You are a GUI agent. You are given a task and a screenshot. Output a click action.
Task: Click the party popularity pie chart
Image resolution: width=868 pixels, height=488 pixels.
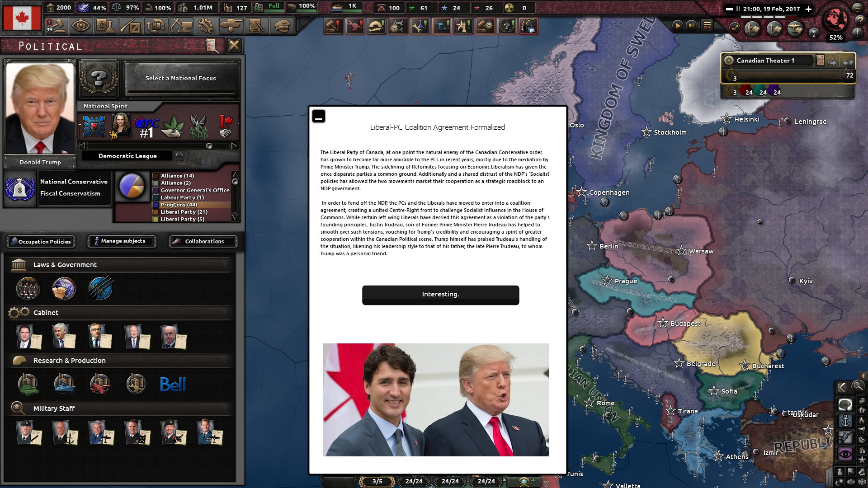pos(132,186)
